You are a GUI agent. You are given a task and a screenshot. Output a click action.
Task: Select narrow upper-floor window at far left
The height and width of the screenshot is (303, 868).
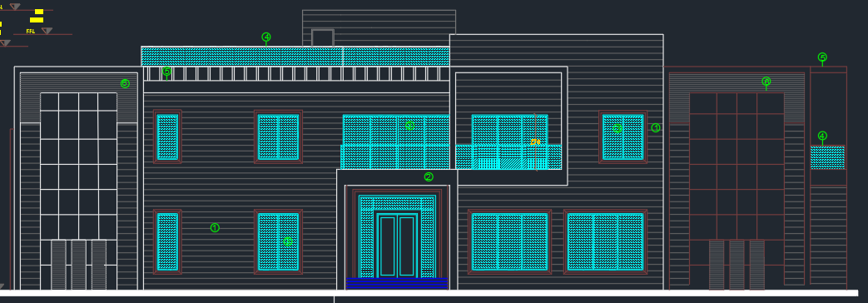tap(168, 137)
